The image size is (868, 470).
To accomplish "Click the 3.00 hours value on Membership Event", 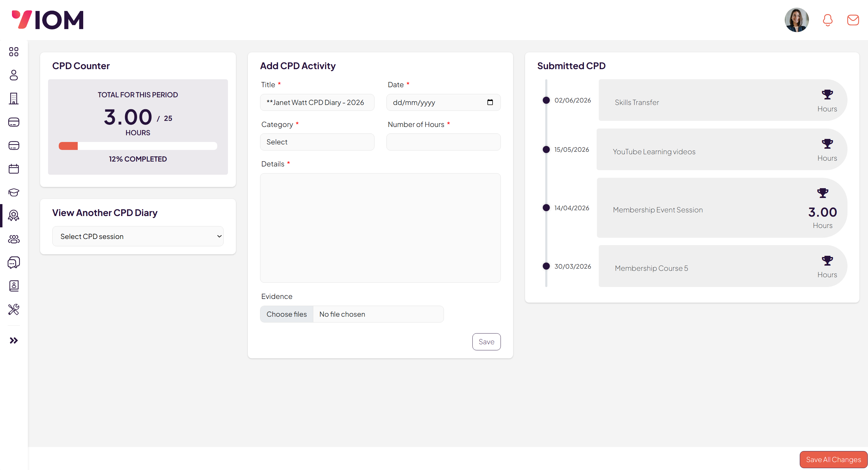I will [x=822, y=212].
